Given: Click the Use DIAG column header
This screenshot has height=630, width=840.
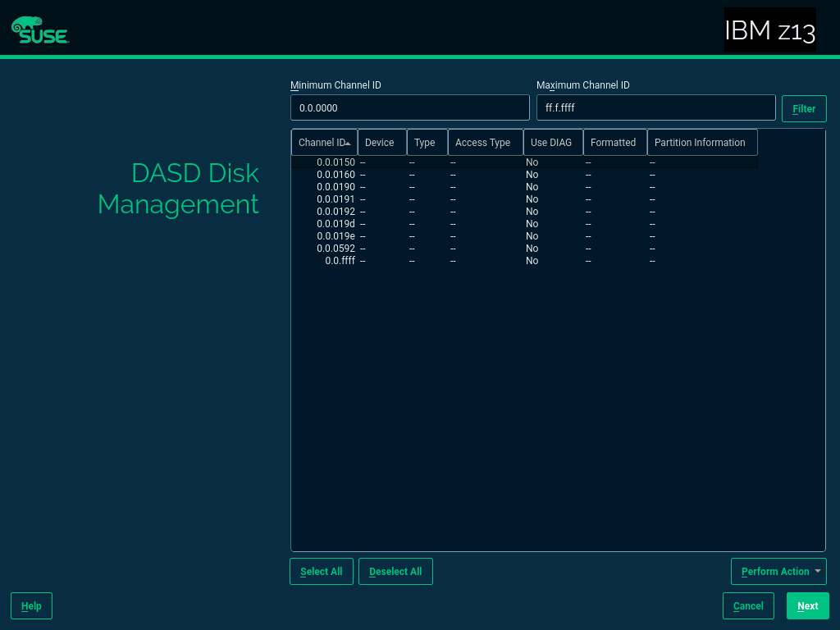Looking at the screenshot, I should (552, 143).
